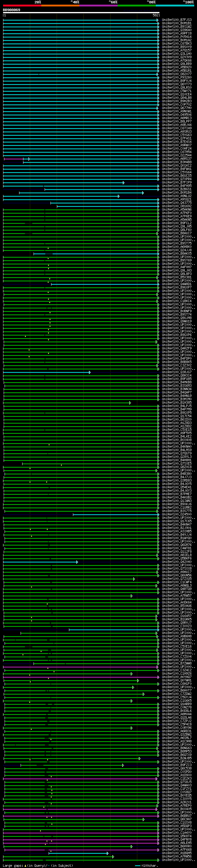Click the UniRef100_Q3L1H0 label
This screenshot has width=197, height=868.
coord(177,54)
